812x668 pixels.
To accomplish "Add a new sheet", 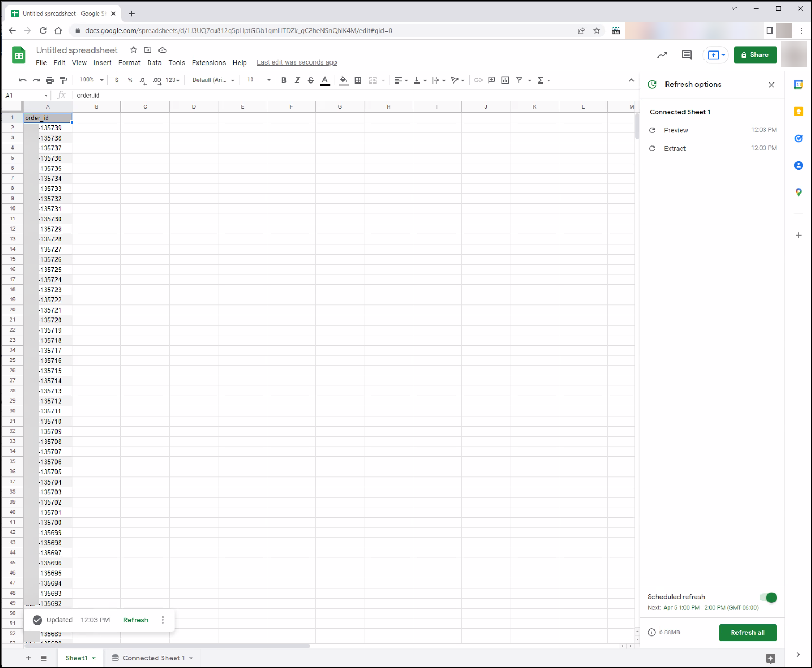I will (x=29, y=658).
